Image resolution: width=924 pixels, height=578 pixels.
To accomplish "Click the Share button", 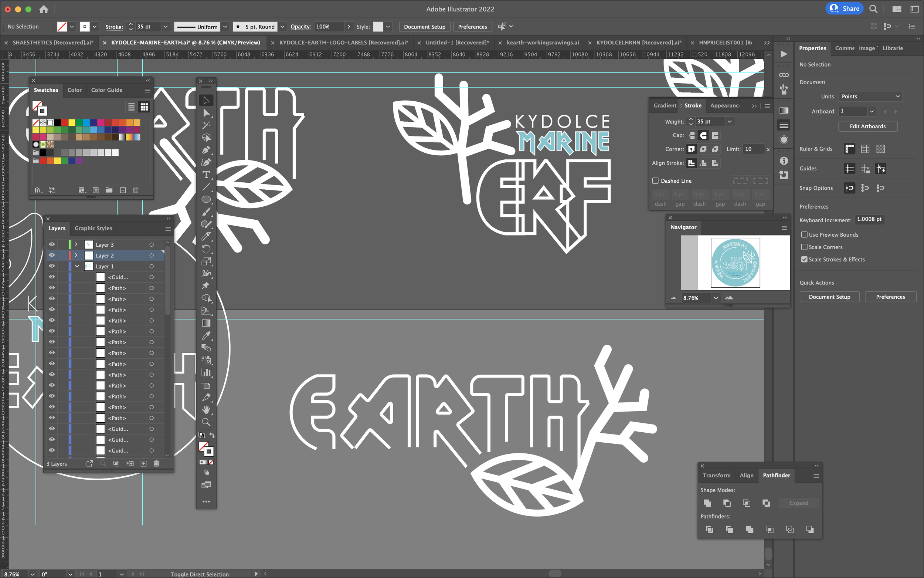I will pyautogui.click(x=845, y=9).
